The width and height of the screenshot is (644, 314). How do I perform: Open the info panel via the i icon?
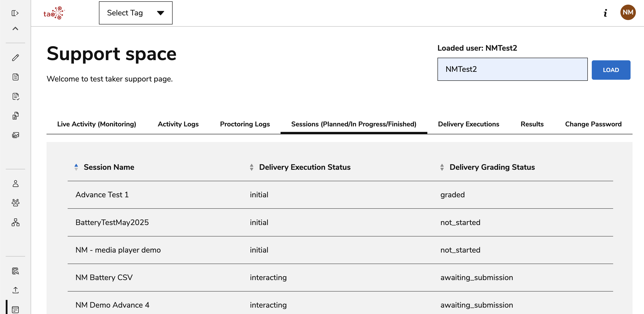point(605,13)
